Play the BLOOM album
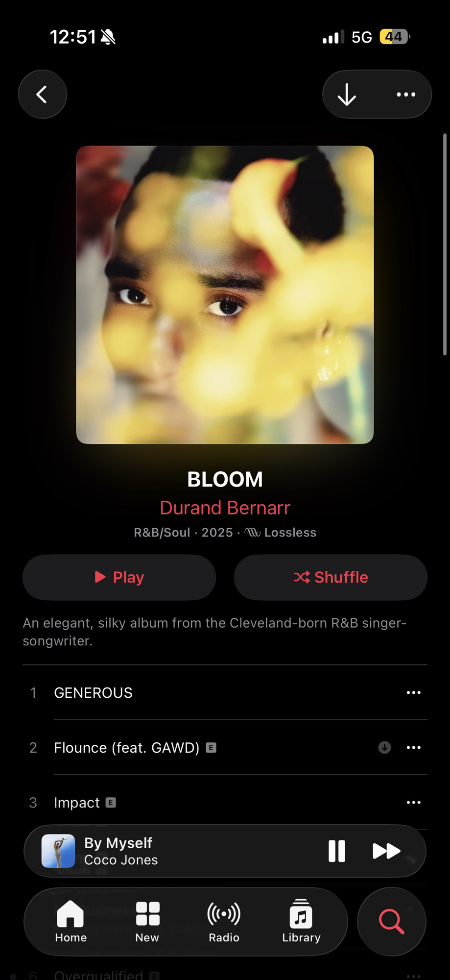This screenshot has width=450, height=980. click(x=119, y=577)
